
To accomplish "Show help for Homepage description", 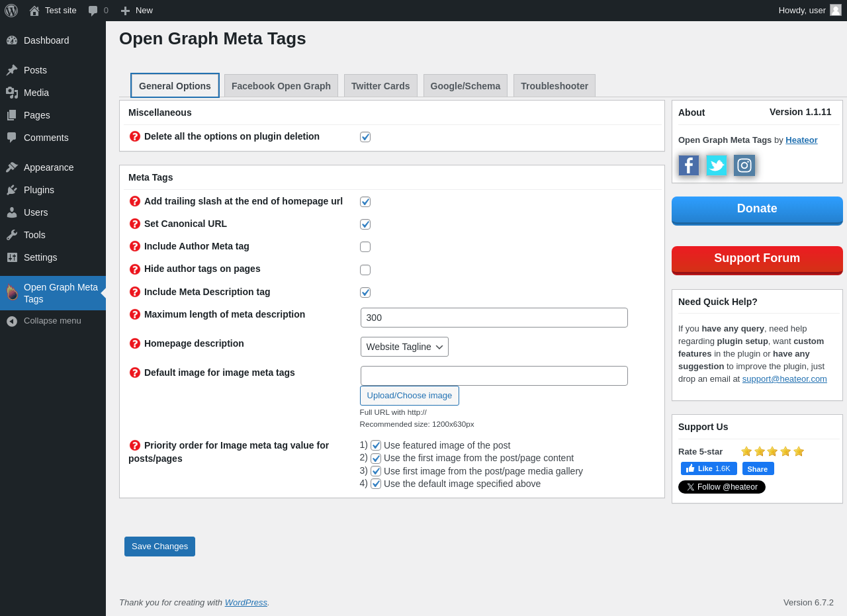I will (135, 343).
